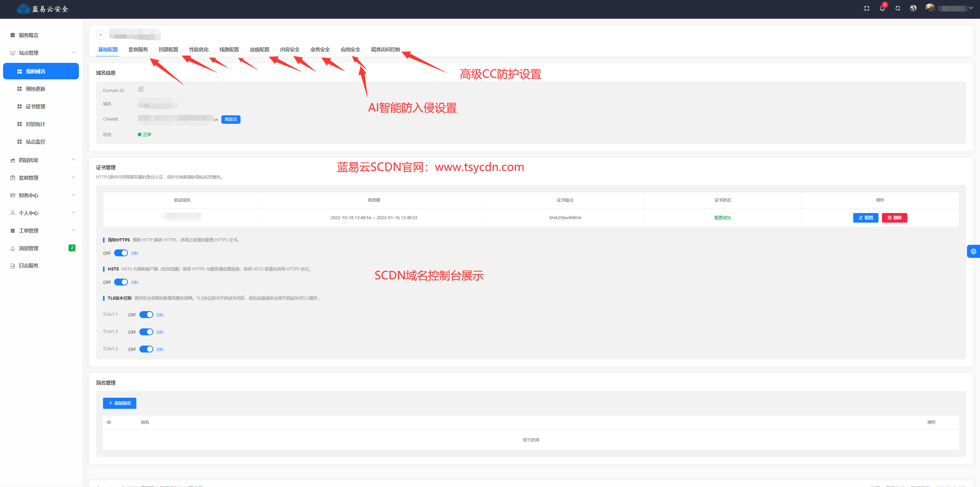Click the red 删除 certificate button
Viewport: 980px width, 487px height.
click(894, 218)
